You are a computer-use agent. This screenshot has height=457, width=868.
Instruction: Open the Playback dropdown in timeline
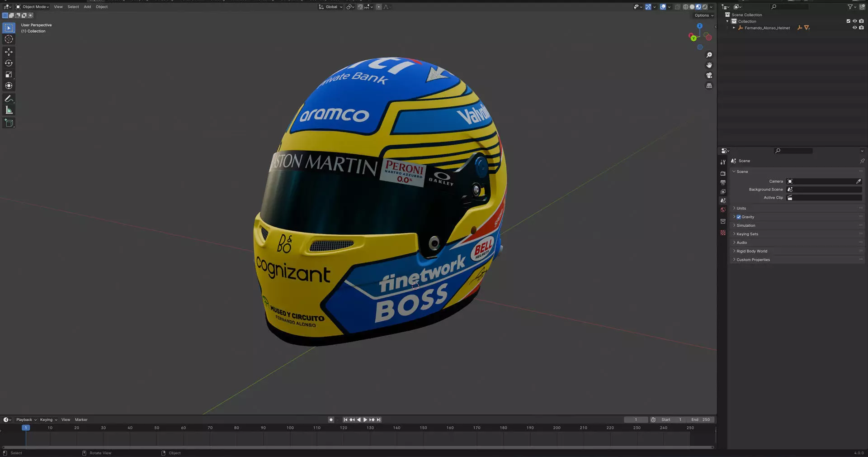tap(26, 420)
